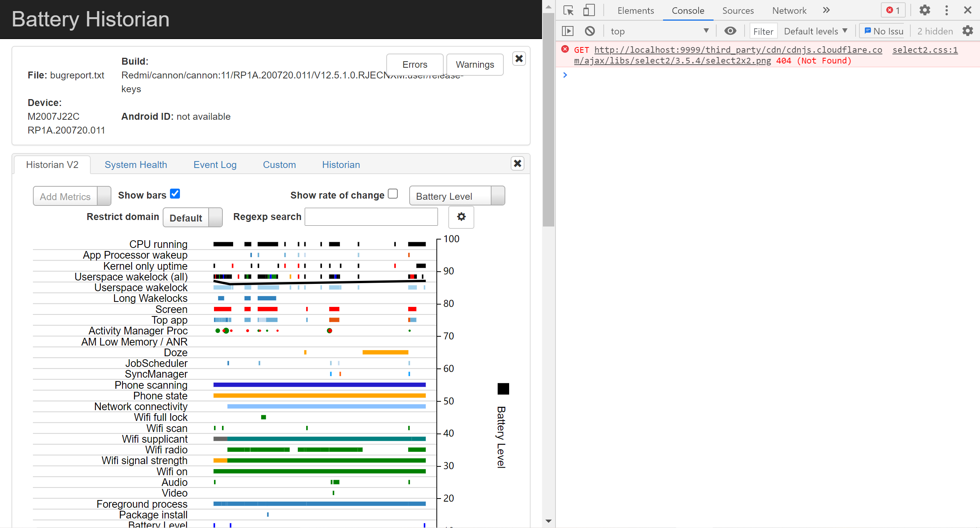980x528 pixels.
Task: Open the select2.css:1 source link
Action: pyautogui.click(x=924, y=50)
